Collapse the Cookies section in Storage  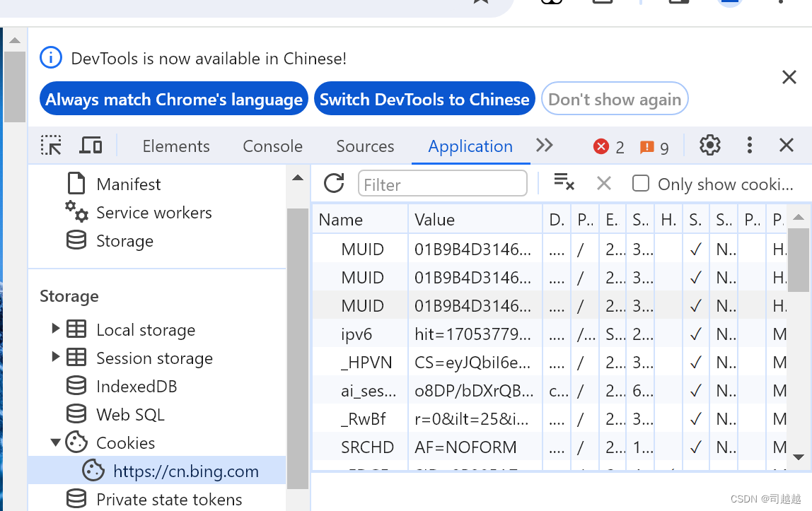tap(56, 442)
